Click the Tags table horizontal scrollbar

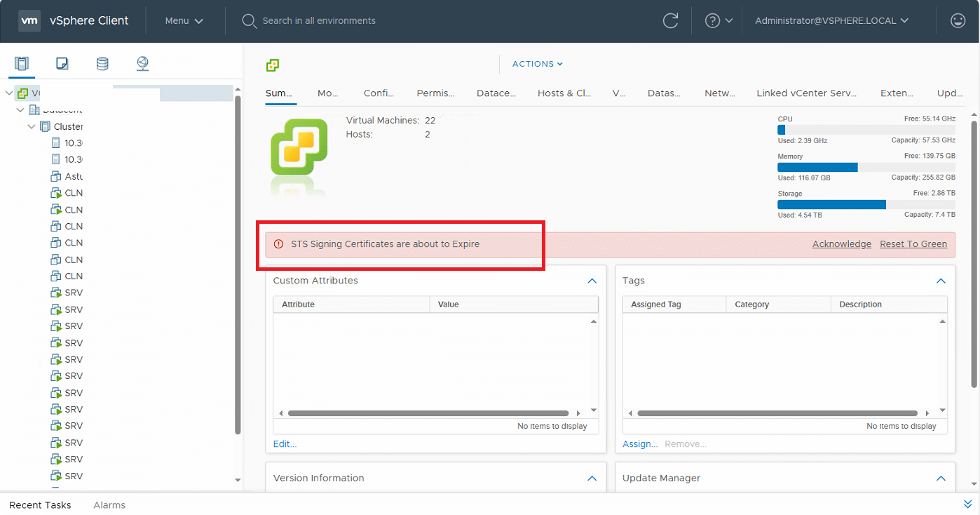777,413
